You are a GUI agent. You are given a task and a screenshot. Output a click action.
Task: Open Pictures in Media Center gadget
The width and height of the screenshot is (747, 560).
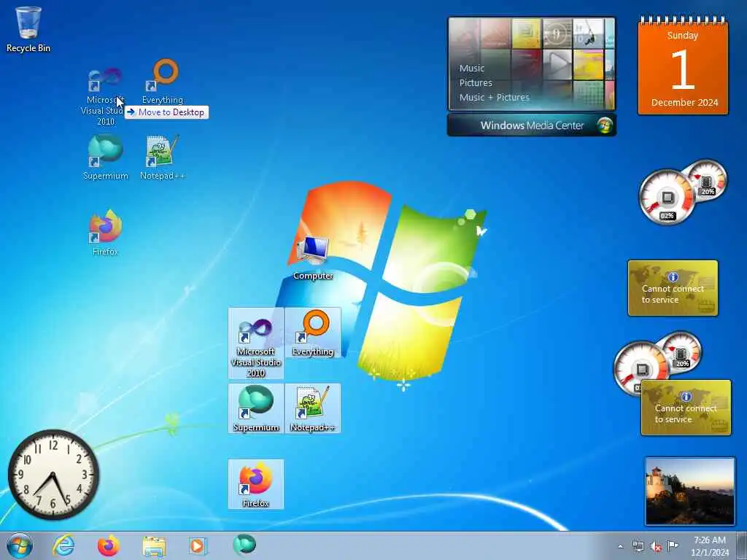(476, 83)
